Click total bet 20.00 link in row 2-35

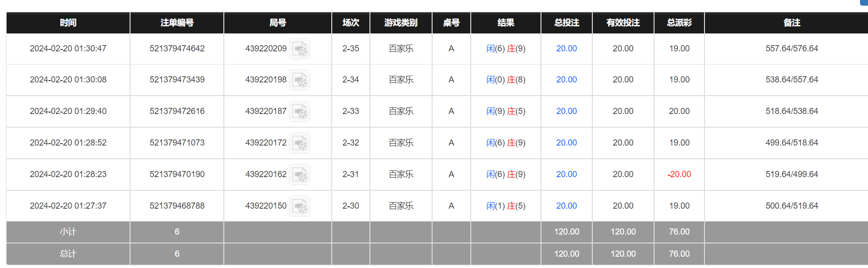click(566, 49)
